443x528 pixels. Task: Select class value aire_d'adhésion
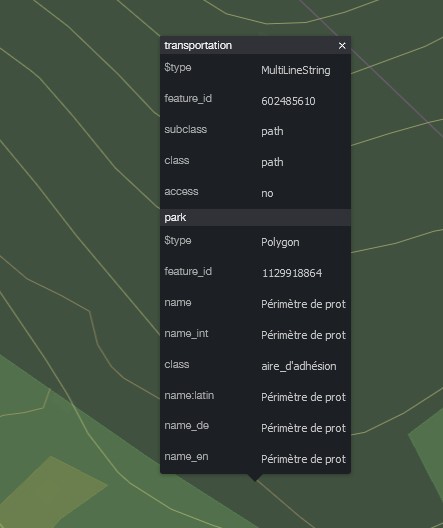[299, 366]
